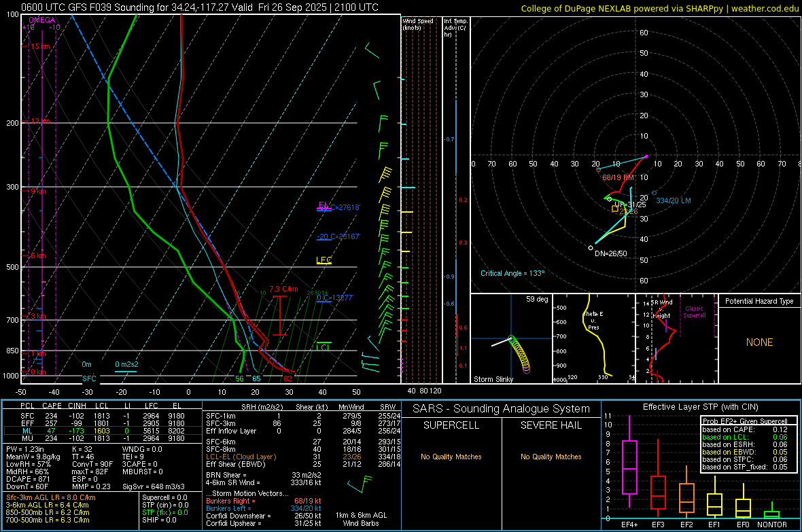
Task: Click the sounding title with valid time
Action: pos(200,7)
